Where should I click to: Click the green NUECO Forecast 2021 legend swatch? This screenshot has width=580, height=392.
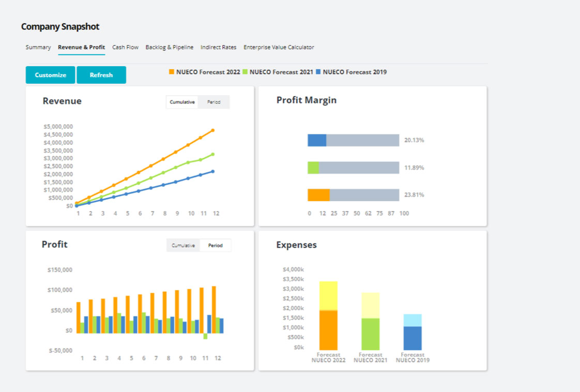tap(246, 72)
